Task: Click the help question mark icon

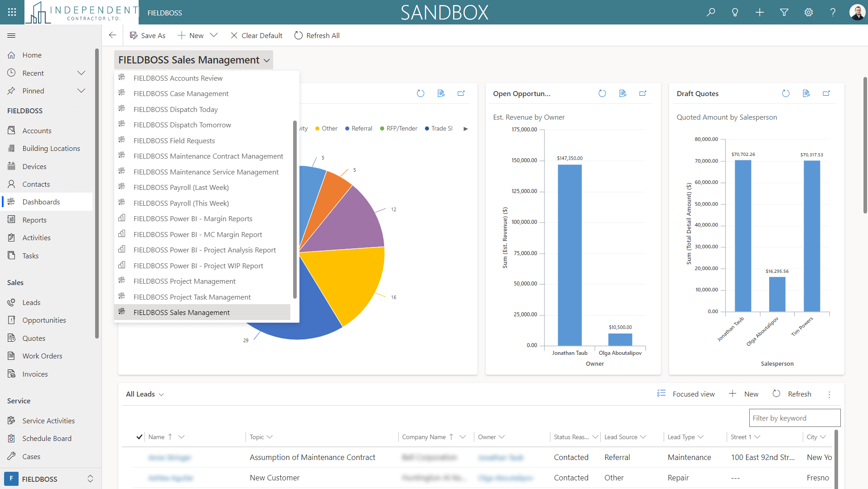Action: click(x=833, y=12)
